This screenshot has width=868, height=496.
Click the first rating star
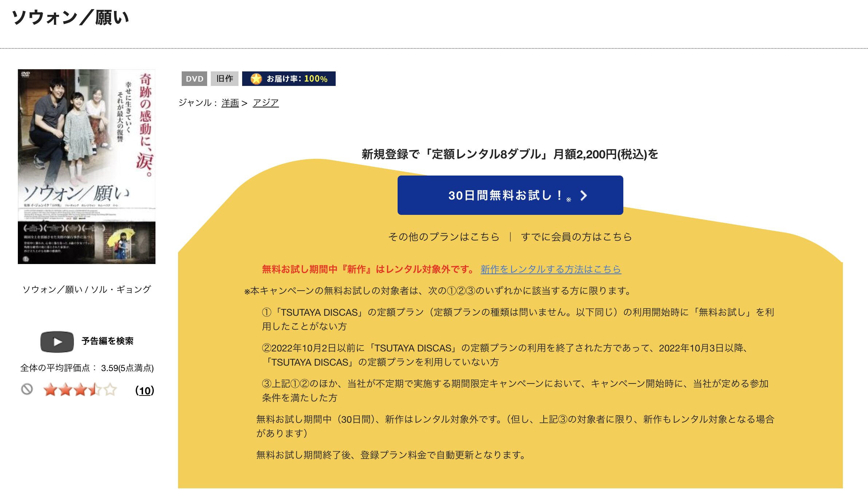(50, 390)
